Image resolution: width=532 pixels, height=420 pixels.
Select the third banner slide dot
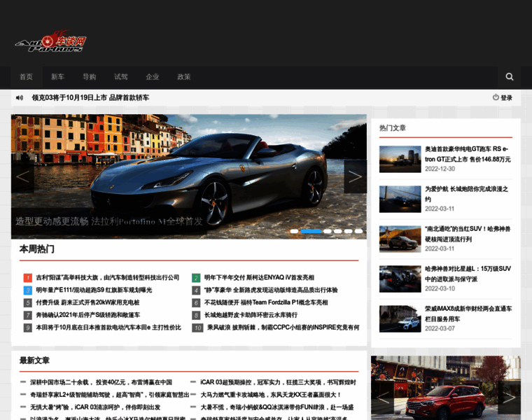[x=328, y=231]
